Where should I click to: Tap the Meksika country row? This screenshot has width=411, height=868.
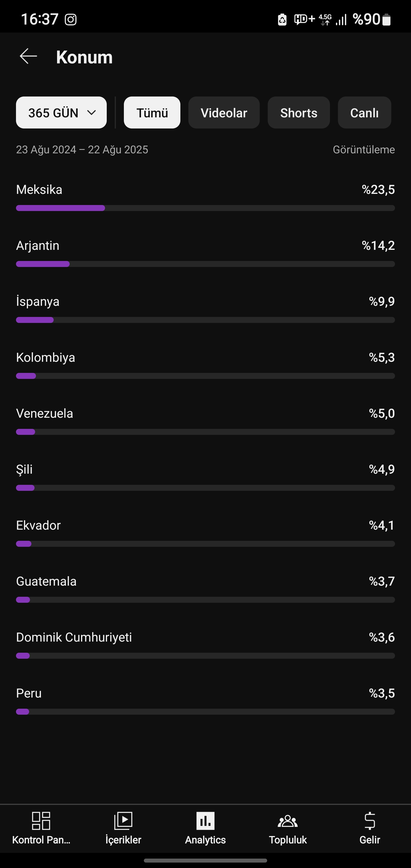pyautogui.click(x=205, y=197)
